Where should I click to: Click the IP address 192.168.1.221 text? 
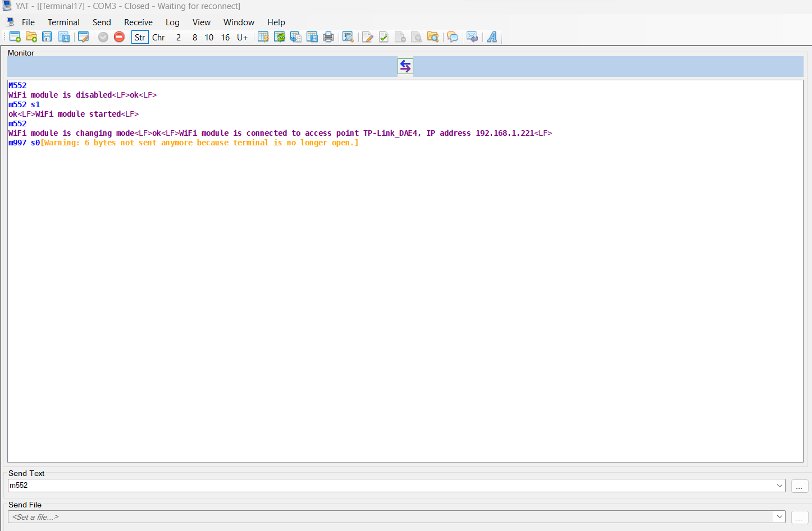[505, 133]
